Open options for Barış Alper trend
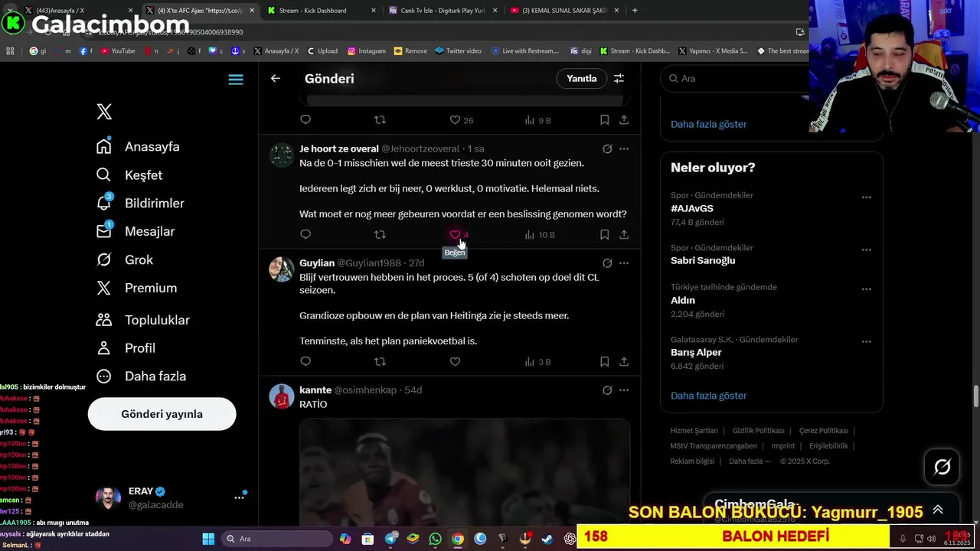Image resolution: width=980 pixels, height=551 pixels. tap(866, 341)
